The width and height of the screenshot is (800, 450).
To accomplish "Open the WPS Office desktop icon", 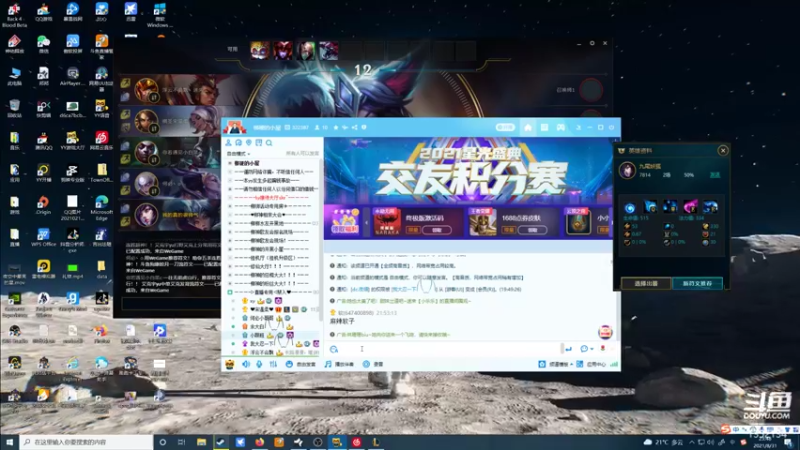I will point(43,238).
